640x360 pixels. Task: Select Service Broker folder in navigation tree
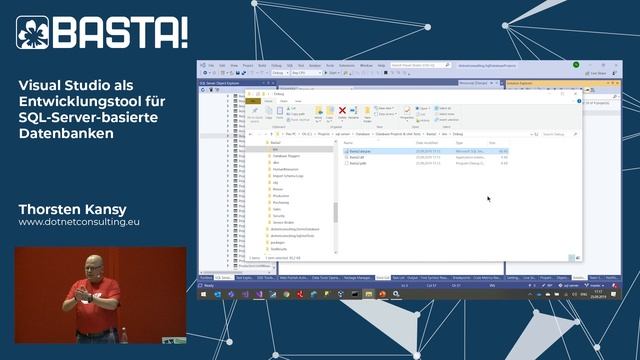pyautogui.click(x=283, y=222)
